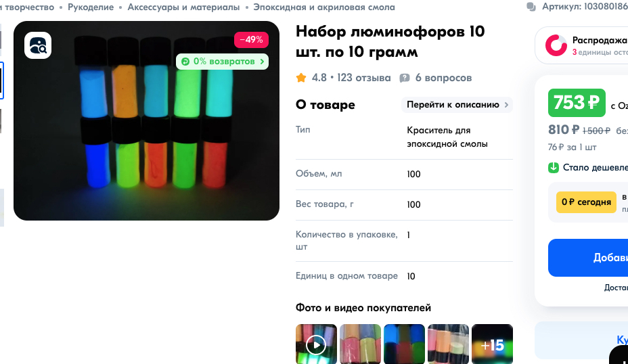Click the 0 ₽ сегодня yellow badge

click(586, 202)
